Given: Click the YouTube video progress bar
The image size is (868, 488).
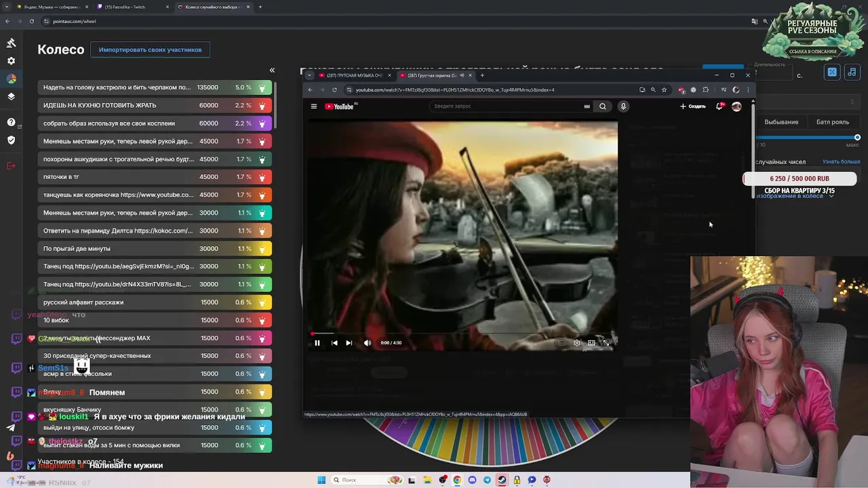Looking at the screenshot, I should (463, 334).
